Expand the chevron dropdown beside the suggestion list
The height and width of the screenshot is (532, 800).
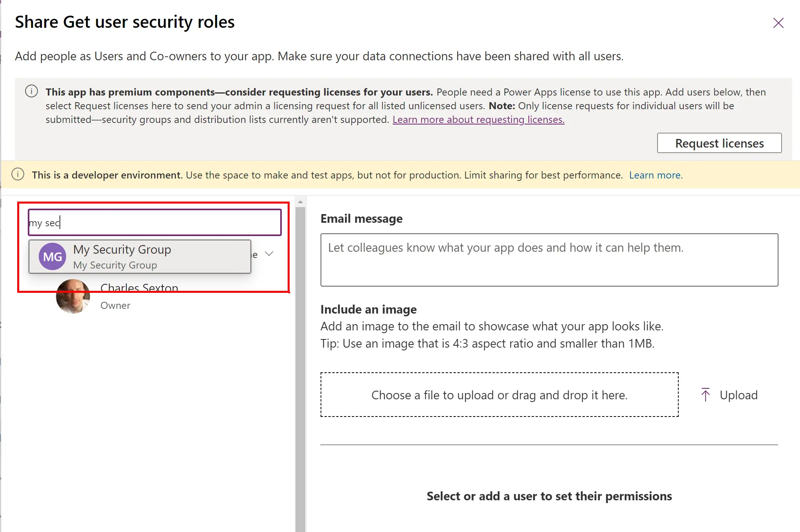point(269,254)
